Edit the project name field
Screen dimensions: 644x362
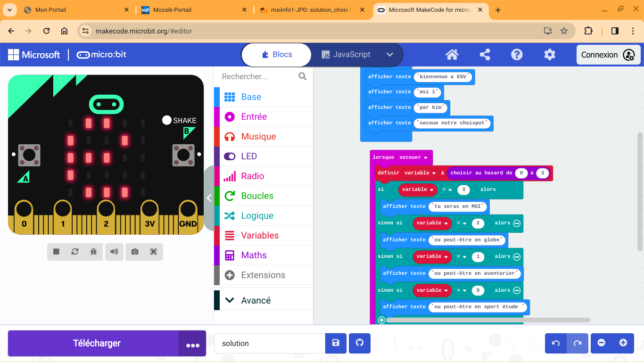pos(270,343)
